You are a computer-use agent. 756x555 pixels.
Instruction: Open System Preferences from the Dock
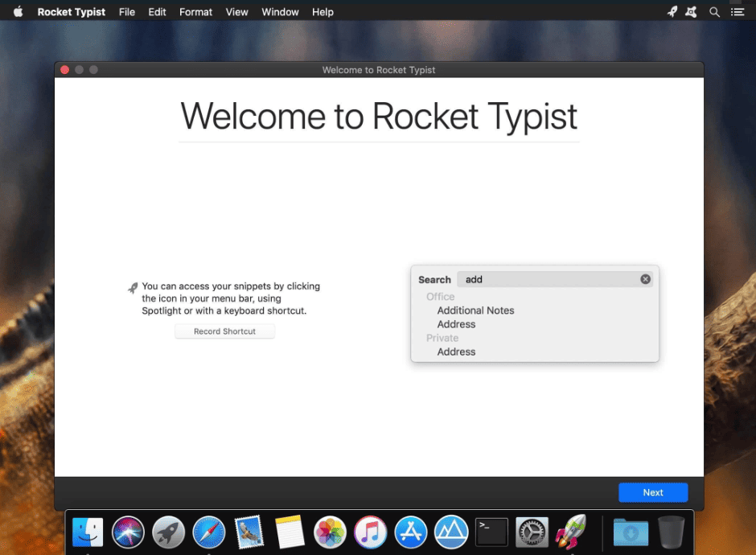(x=532, y=532)
